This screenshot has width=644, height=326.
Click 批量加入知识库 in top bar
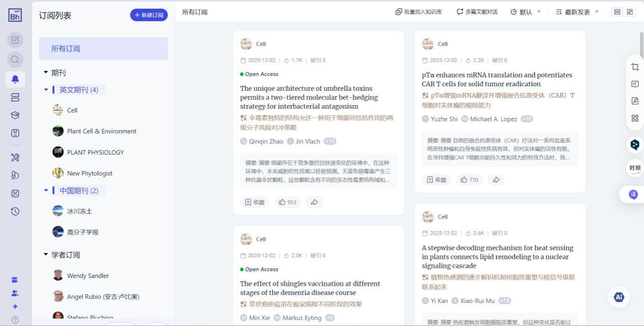[419, 12]
